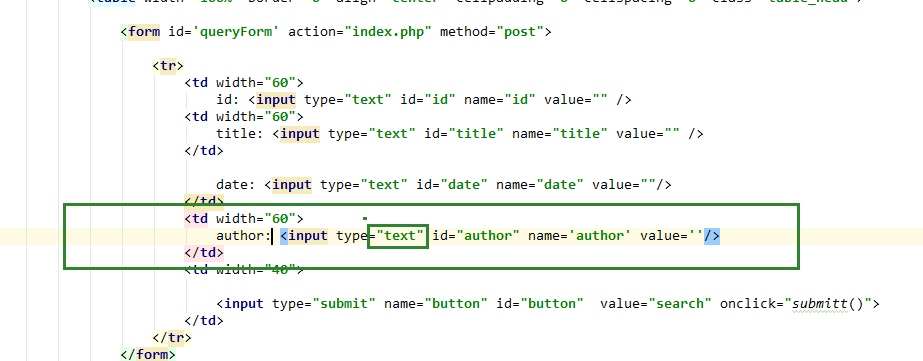Click the closing </form> tag
Image resolution: width=923 pixels, height=361 pixels.
148,355
